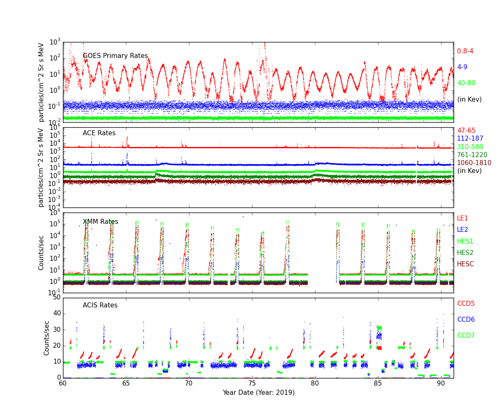Click the ACIS Rates panel title
This screenshot has height=420, width=504.
click(x=100, y=305)
